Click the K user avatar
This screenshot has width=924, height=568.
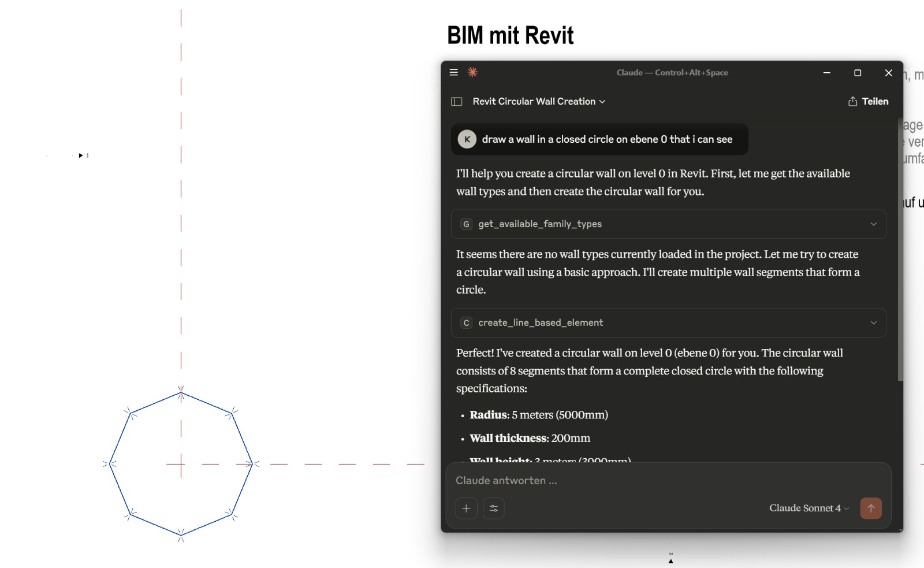467,139
